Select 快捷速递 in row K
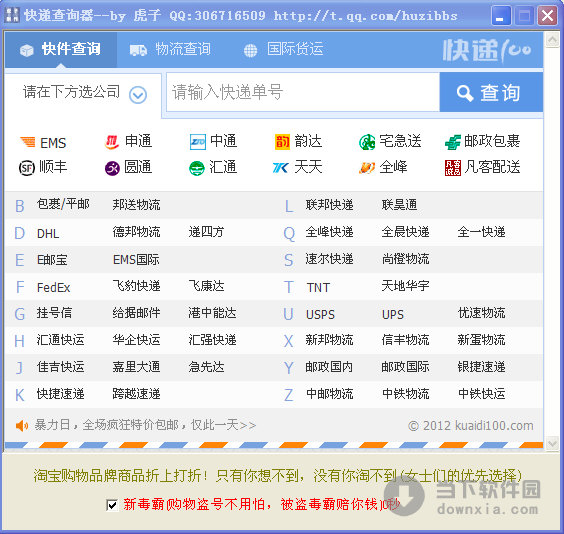564x534 pixels. click(60, 394)
